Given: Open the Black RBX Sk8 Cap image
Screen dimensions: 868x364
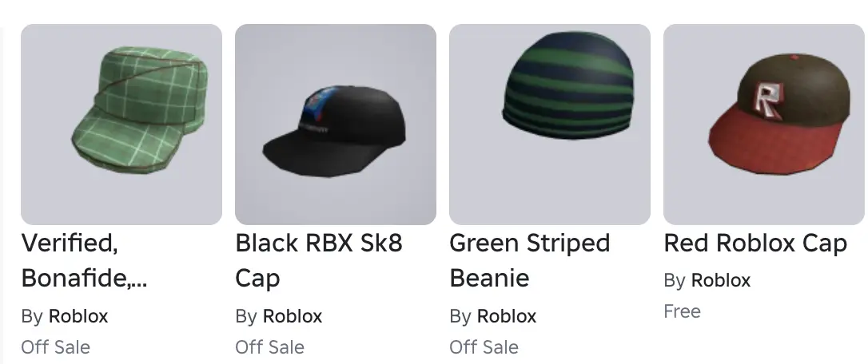Looking at the screenshot, I should tap(336, 125).
